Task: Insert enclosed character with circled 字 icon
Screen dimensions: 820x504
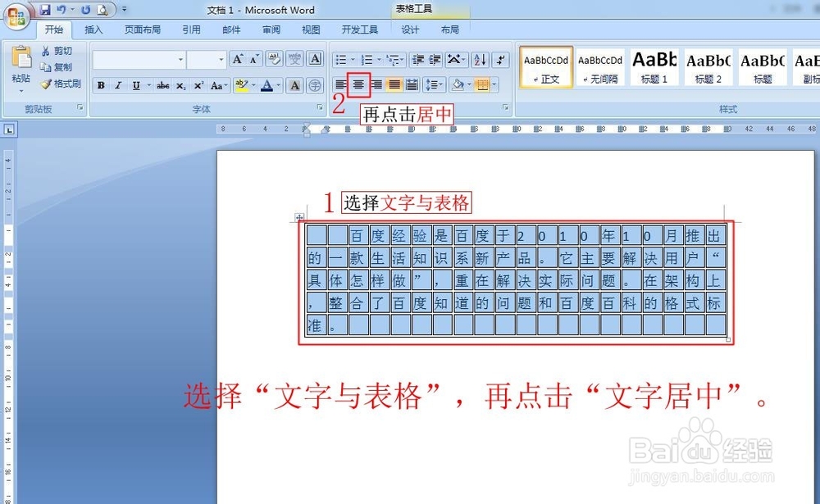Action: (315, 85)
